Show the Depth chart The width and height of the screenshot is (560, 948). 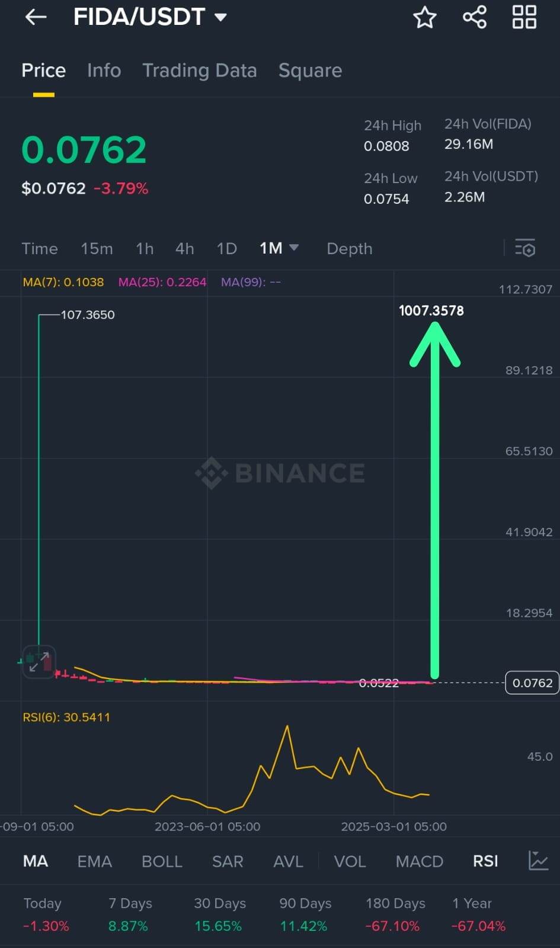[x=350, y=248]
